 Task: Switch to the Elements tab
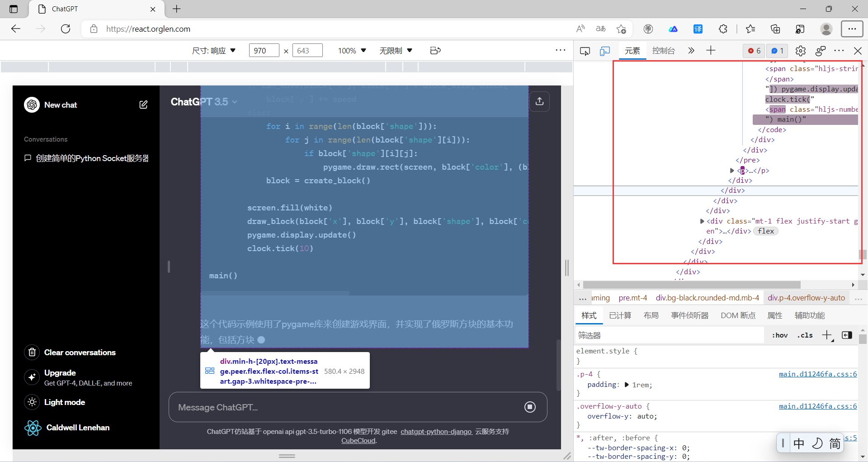(x=632, y=51)
